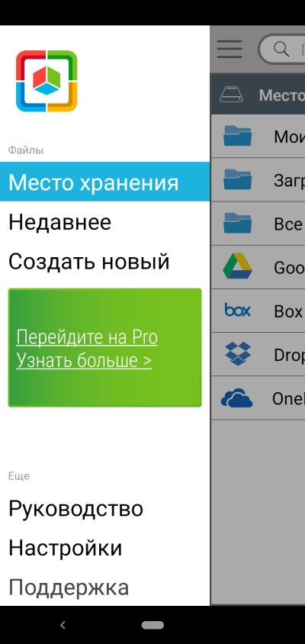Open Поддержка menu item

click(x=69, y=588)
